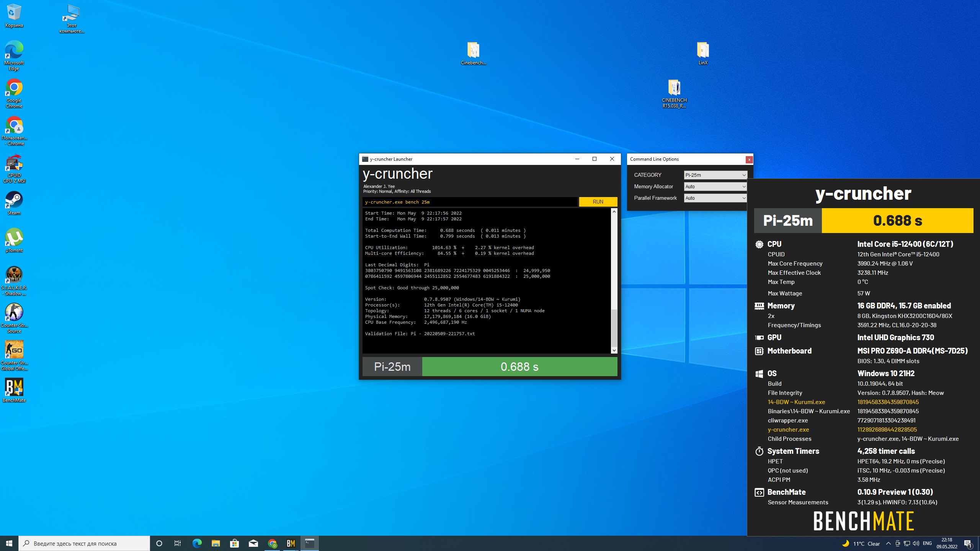Click the ENG language indicator
980x551 pixels.
(x=927, y=543)
